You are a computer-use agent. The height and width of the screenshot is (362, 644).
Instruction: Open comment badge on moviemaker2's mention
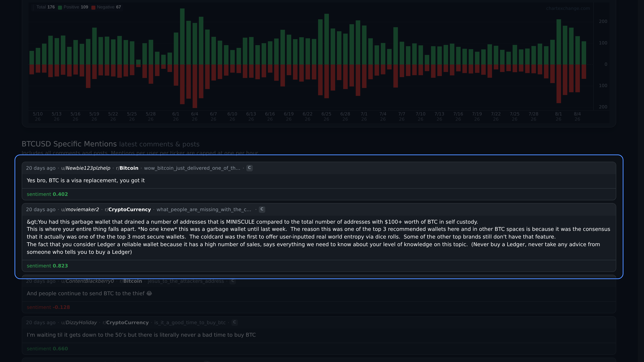pos(262,209)
